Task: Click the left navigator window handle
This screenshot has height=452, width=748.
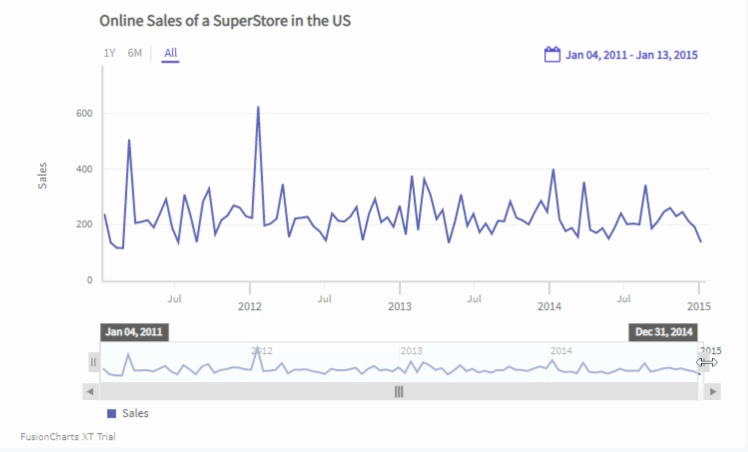Action: [x=94, y=361]
